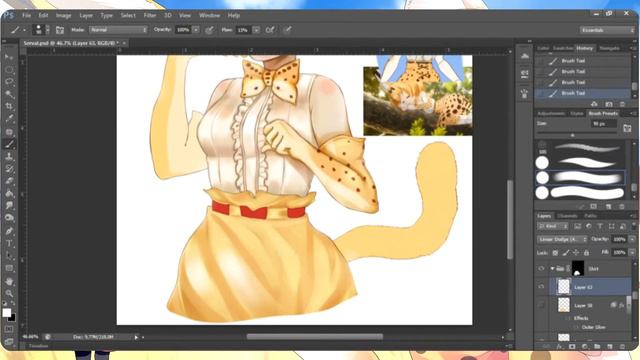The image size is (640, 360).
Task: Switch to the Adjustments tab
Action: tap(551, 113)
